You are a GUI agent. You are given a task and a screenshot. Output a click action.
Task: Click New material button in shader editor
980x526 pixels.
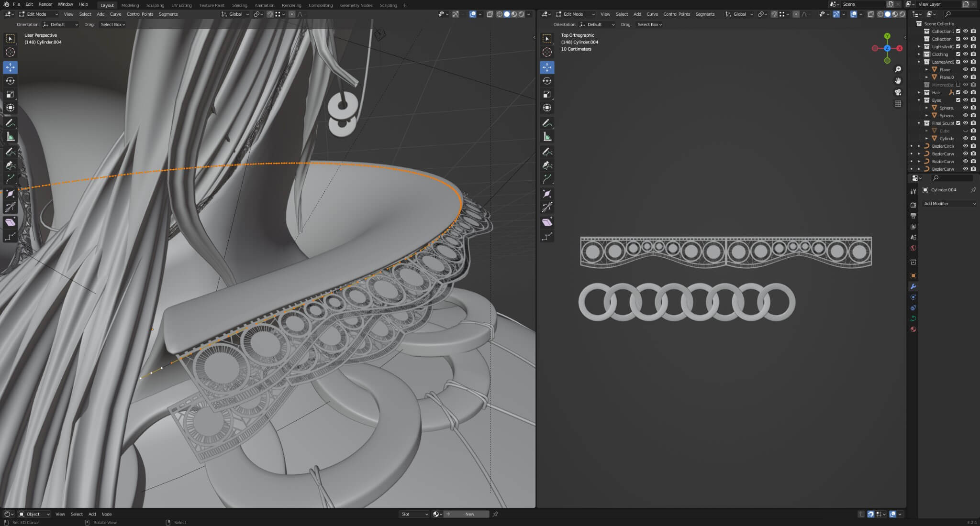pos(470,514)
